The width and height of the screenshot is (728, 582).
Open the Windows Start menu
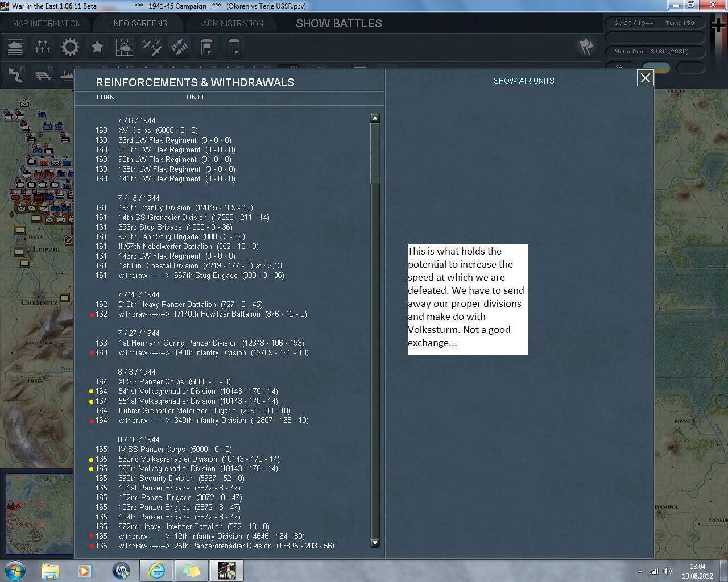coord(14,571)
